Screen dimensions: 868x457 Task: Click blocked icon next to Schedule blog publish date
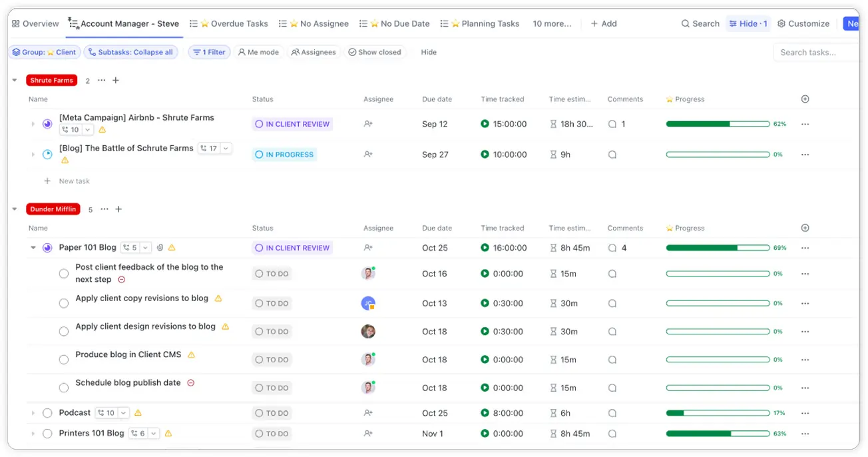[191, 383]
